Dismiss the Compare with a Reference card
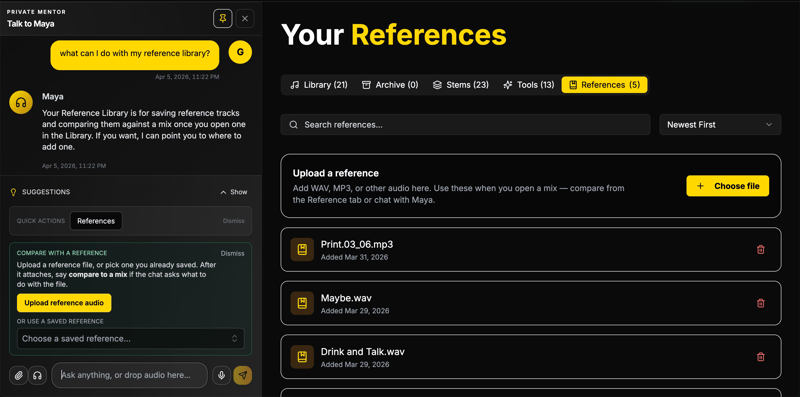 tap(233, 253)
